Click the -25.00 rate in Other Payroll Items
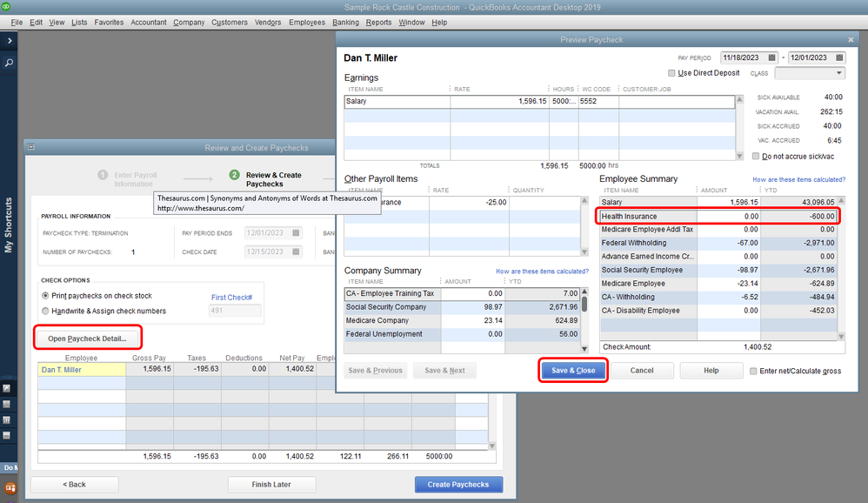Image resolution: width=868 pixels, height=503 pixels. (x=468, y=202)
